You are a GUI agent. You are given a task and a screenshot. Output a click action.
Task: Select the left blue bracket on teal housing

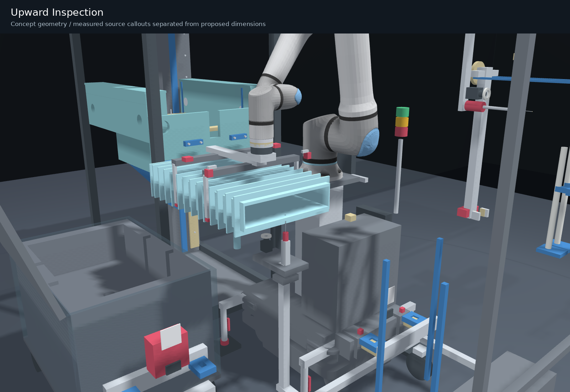pyautogui.click(x=193, y=143)
